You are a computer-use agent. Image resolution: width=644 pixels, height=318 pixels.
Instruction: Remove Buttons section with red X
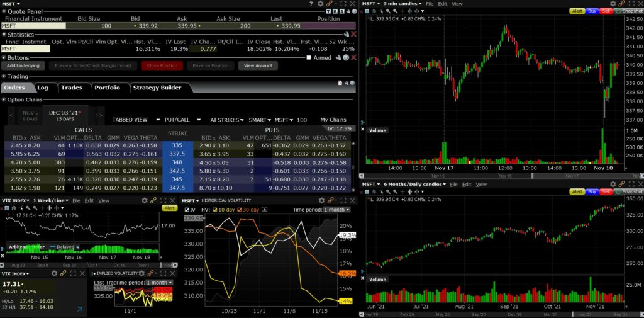353,57
